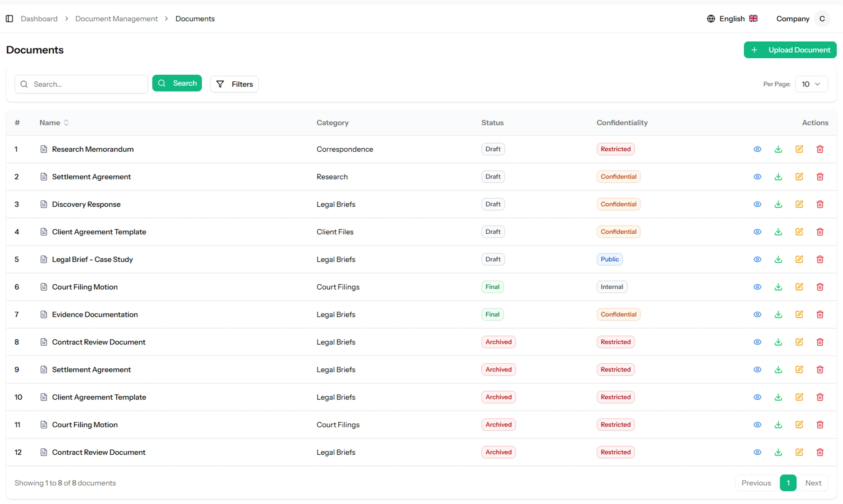
Task: View Client Agreement Template in row 4
Action: pos(757,232)
